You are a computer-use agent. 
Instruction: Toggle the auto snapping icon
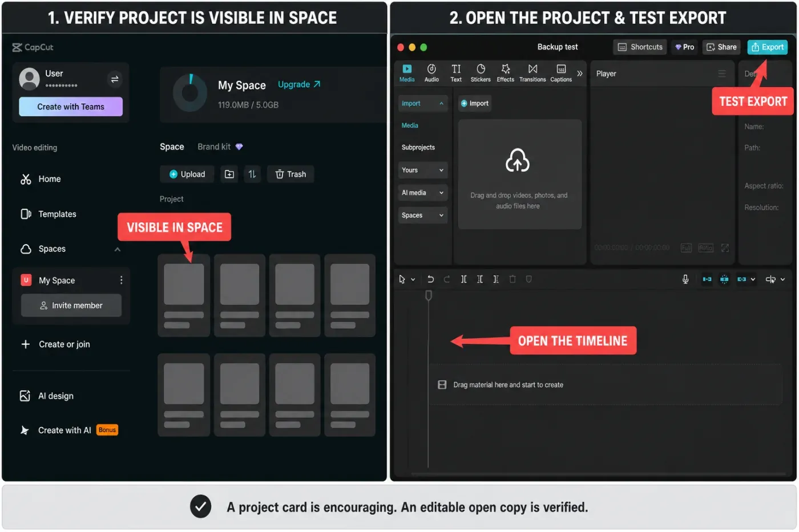(724, 279)
